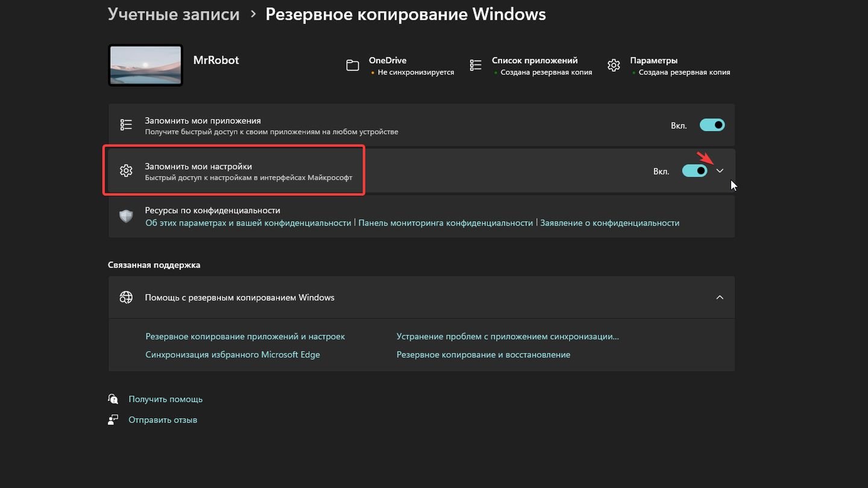Click the Запомнить мои настройки row title

(x=198, y=166)
